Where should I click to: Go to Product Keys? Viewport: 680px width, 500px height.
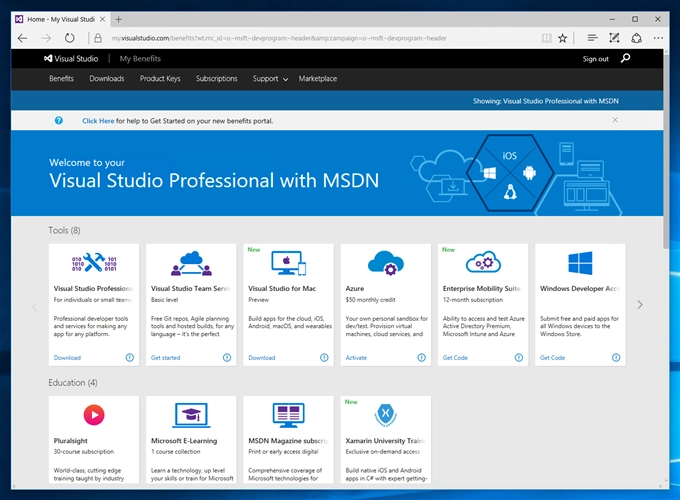point(160,78)
